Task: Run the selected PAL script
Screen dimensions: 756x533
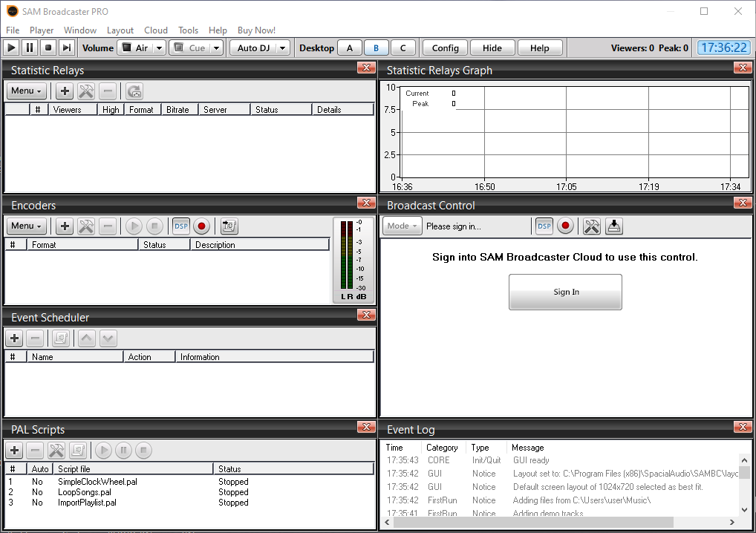Action: (103, 450)
